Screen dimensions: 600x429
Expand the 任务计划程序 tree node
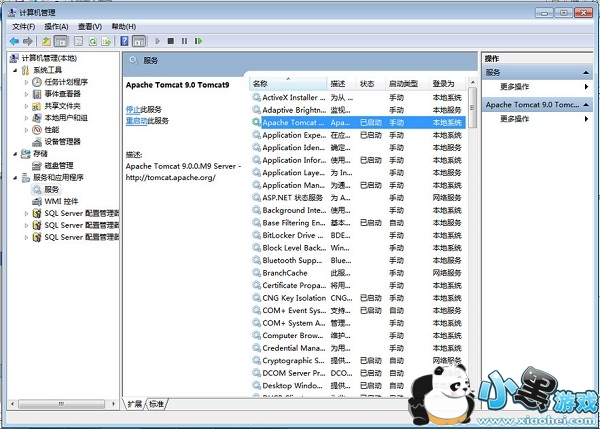(x=27, y=82)
